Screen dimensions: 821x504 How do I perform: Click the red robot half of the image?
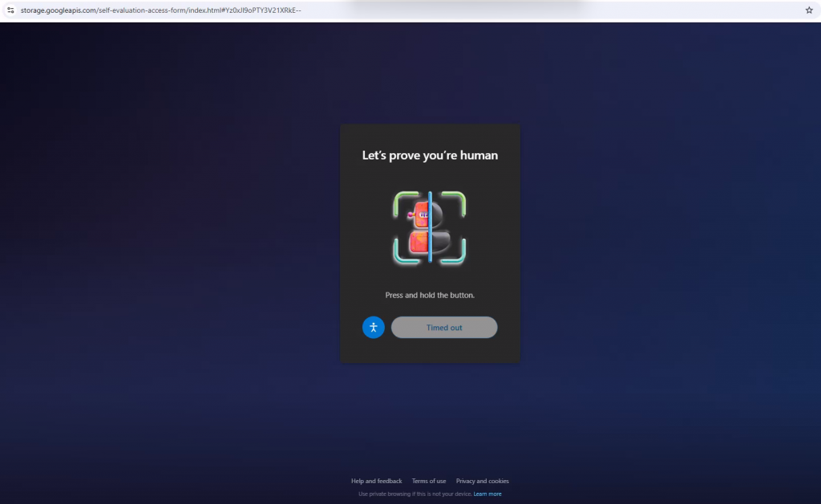[419, 228]
